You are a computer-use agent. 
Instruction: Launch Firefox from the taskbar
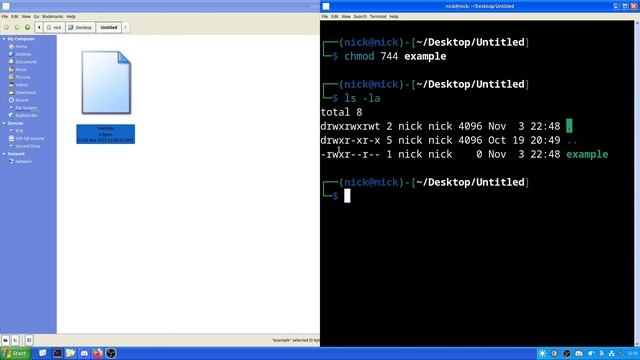pyautogui.click(x=98, y=353)
